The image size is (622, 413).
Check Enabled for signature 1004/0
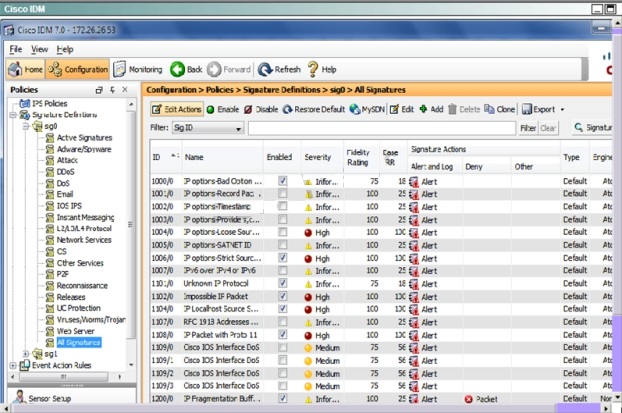coord(282,232)
